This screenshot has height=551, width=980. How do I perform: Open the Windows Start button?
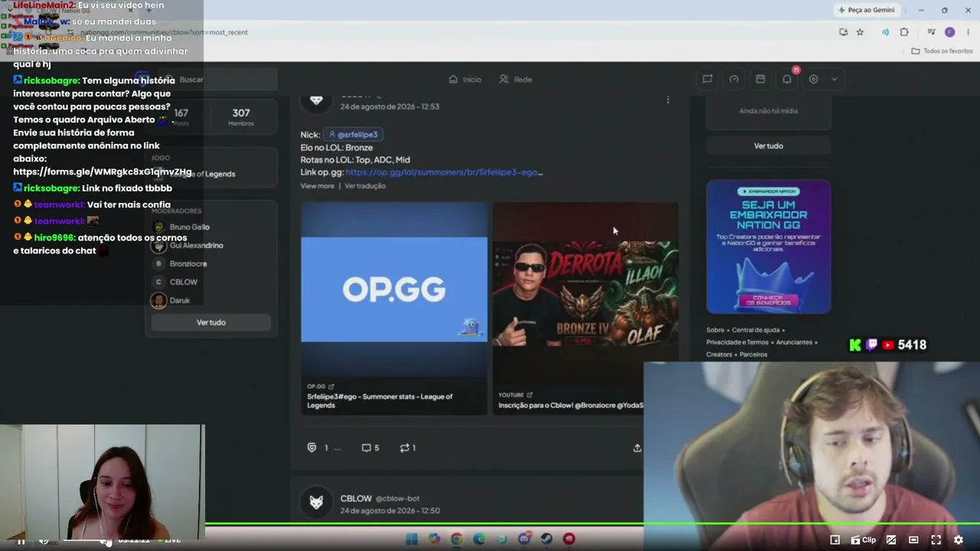point(412,540)
